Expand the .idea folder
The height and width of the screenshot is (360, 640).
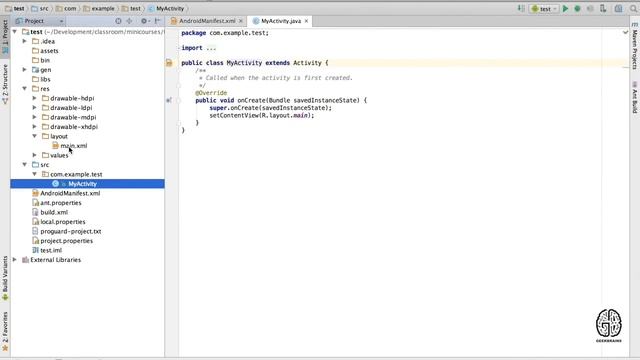coord(24,41)
